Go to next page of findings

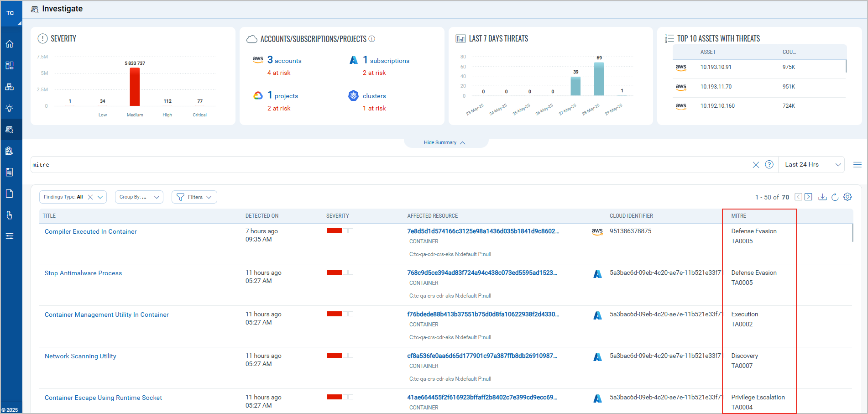(808, 197)
